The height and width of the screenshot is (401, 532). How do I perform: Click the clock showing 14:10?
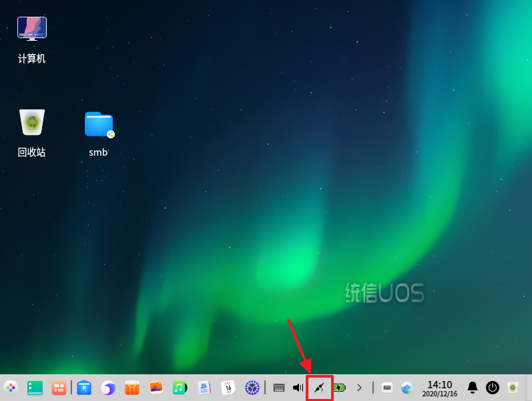point(439,388)
